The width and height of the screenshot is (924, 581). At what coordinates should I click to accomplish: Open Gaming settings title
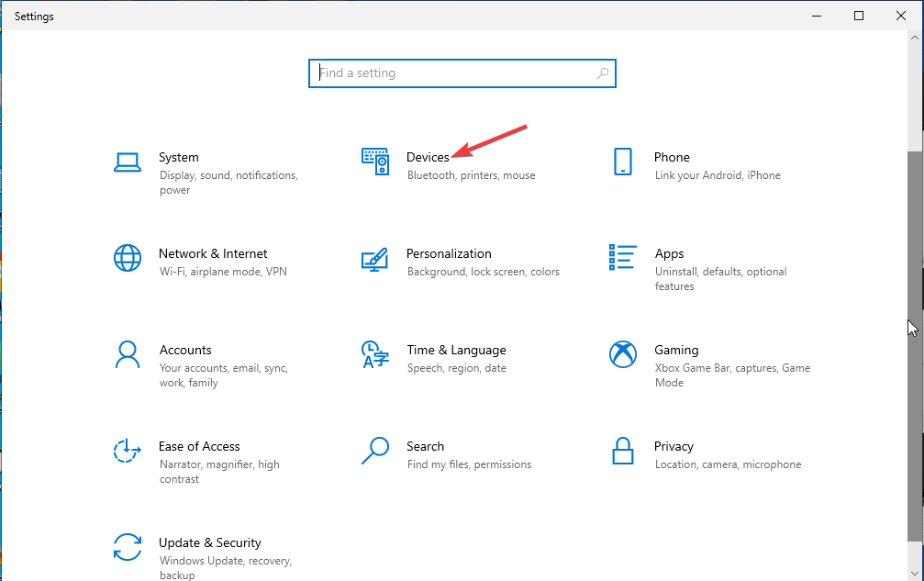coord(676,350)
